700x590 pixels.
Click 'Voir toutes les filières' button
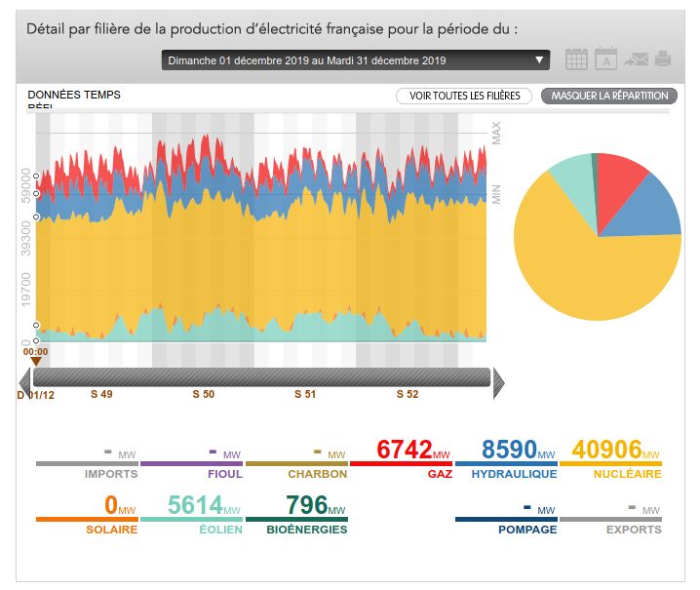[x=464, y=96]
